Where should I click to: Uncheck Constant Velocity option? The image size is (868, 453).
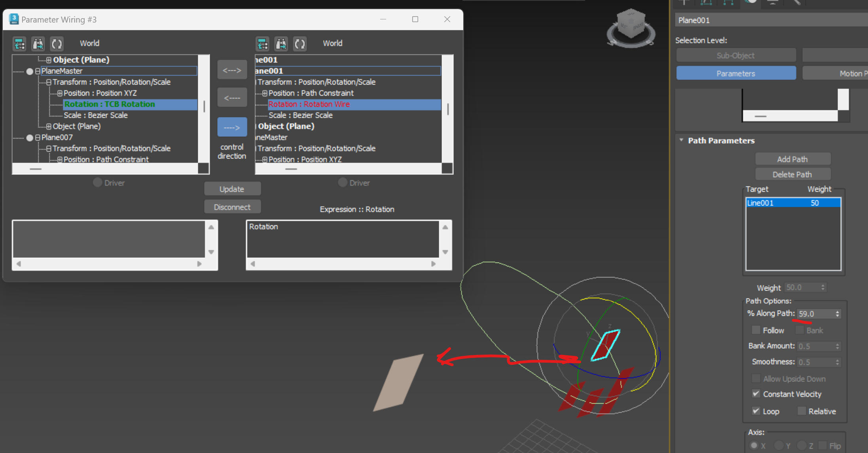pos(756,394)
